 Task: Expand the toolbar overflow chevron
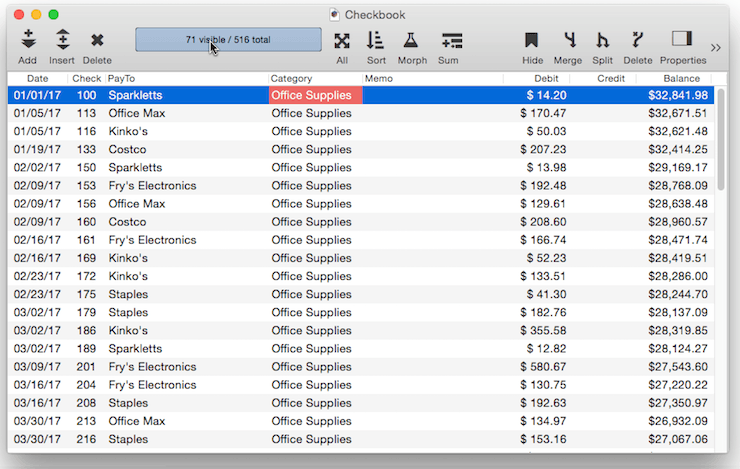coord(716,48)
